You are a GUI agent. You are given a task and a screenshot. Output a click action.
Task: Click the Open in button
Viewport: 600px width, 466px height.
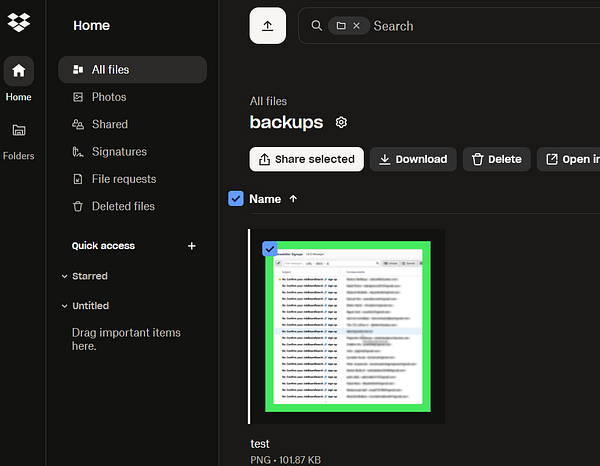[569, 159]
